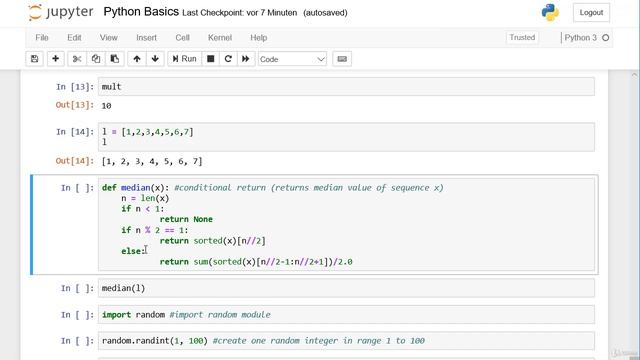This screenshot has width=640, height=360.
Task: Click the Logout button
Action: (x=591, y=13)
